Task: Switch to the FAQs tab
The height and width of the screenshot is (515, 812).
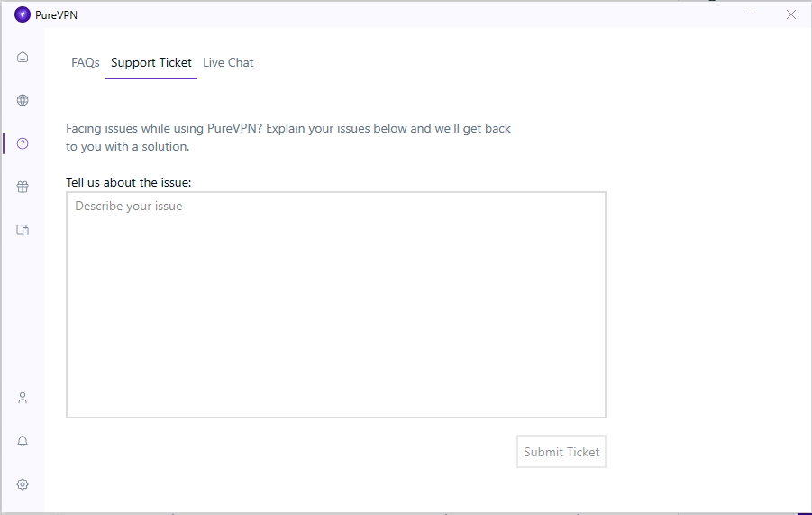Action: click(x=86, y=63)
